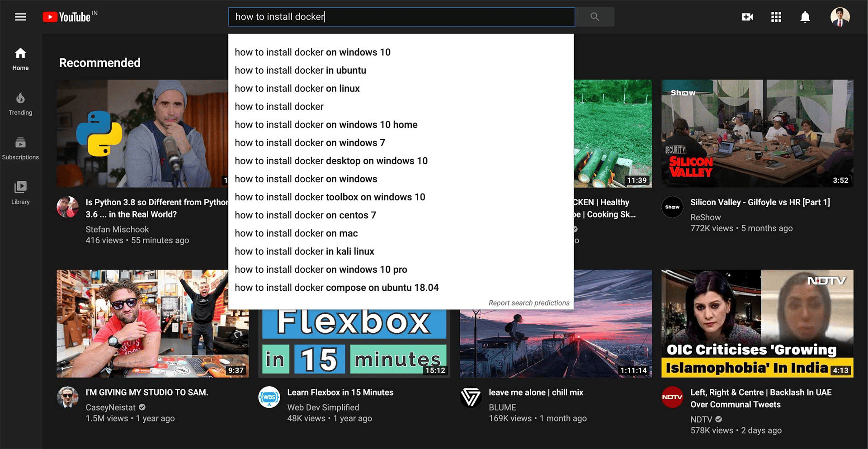This screenshot has width=868, height=449.
Task: Open 'Learn Flexbox in 15 Minutes' title
Action: pos(340,392)
